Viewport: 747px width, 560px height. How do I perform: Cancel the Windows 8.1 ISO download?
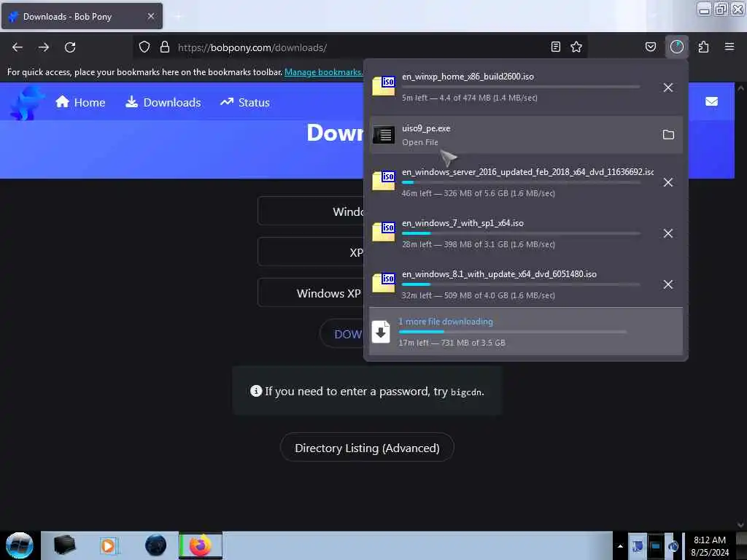point(668,284)
